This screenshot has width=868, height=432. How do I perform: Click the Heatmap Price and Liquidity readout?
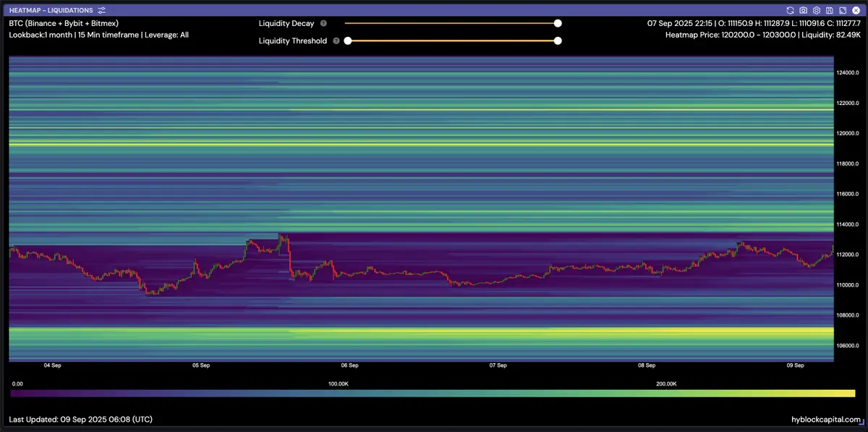[762, 35]
